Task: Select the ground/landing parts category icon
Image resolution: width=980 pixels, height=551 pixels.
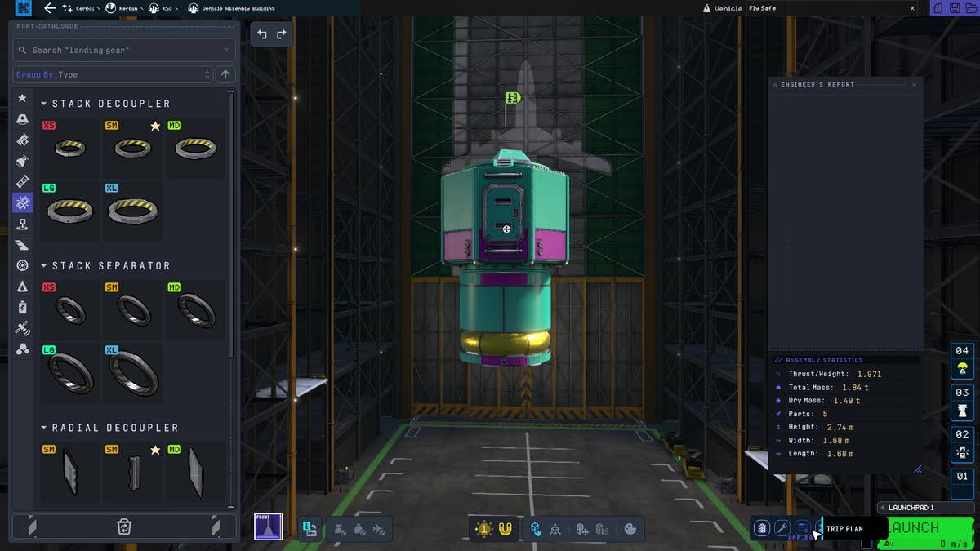Action: (x=22, y=224)
